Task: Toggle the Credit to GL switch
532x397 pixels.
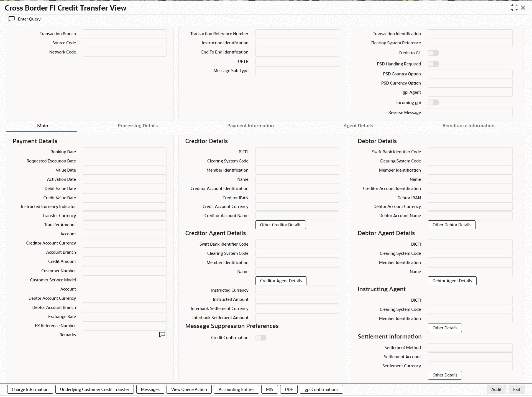Action: pyautogui.click(x=433, y=53)
